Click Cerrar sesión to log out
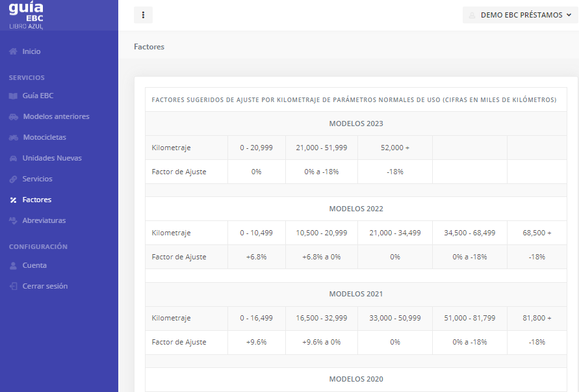 (x=45, y=286)
